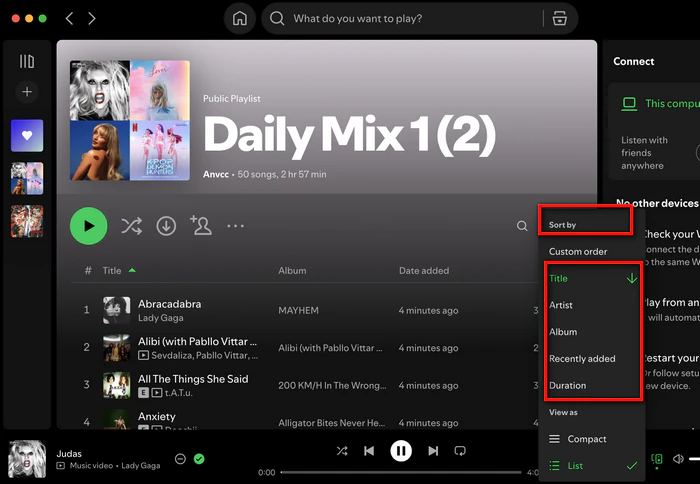Enable shuffle for this playlist

pyautogui.click(x=132, y=226)
